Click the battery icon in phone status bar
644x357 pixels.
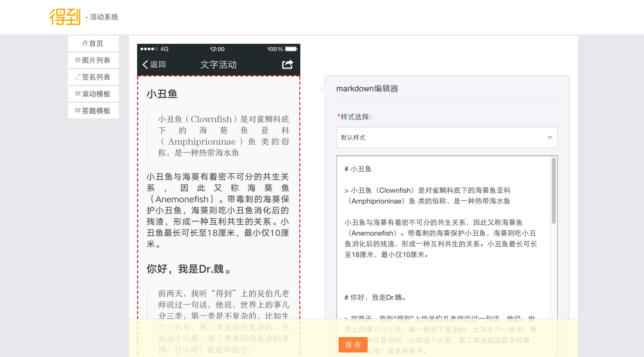pyautogui.click(x=291, y=49)
